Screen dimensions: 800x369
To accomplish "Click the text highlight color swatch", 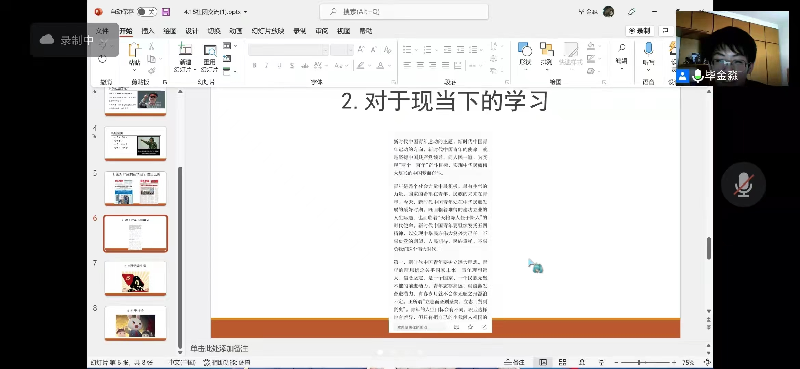I will coord(360,66).
